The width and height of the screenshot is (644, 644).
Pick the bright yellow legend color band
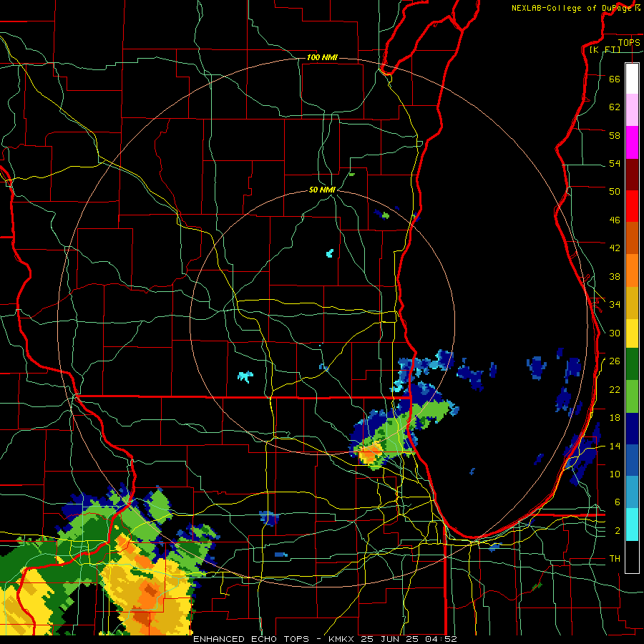632,333
